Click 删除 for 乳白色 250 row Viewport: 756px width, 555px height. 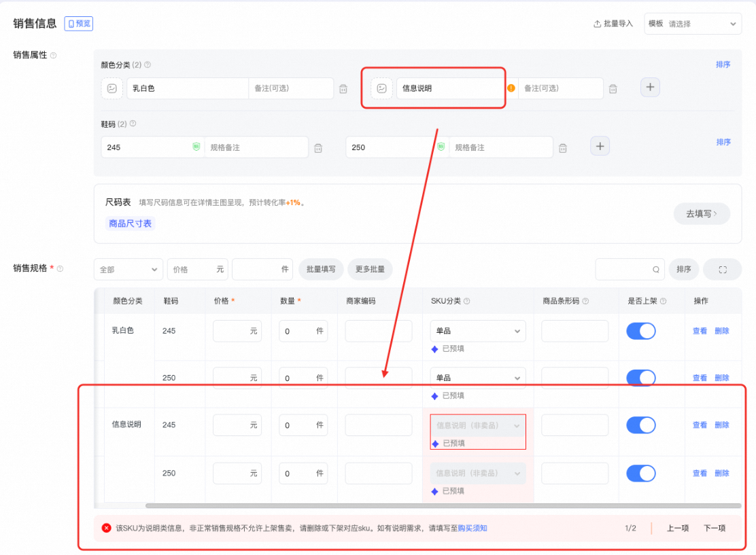(722, 378)
